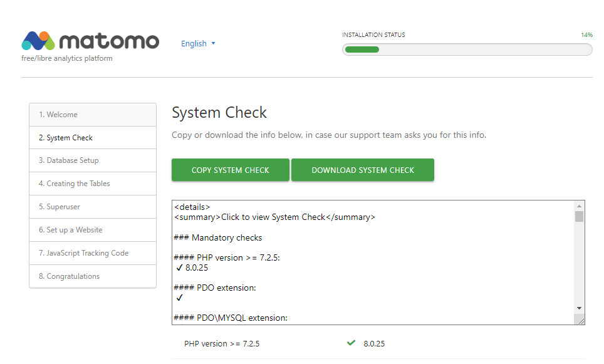
Task: Select the System Check step
Action: (x=93, y=138)
